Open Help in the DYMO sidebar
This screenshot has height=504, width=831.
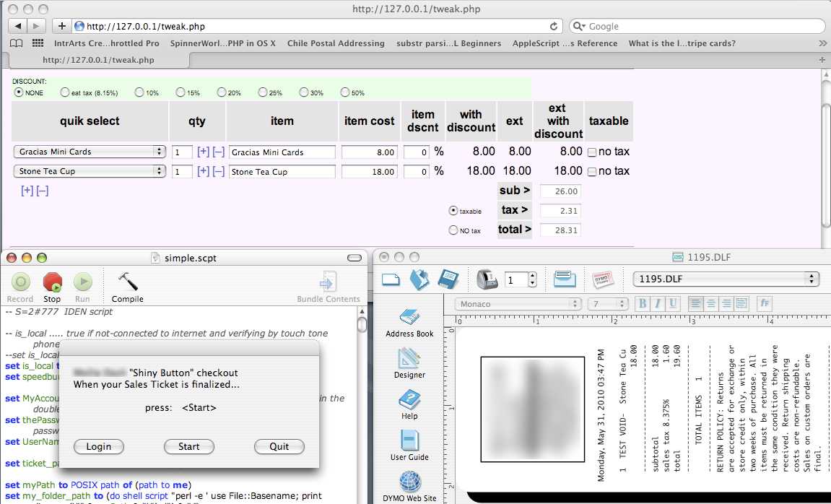(x=409, y=405)
